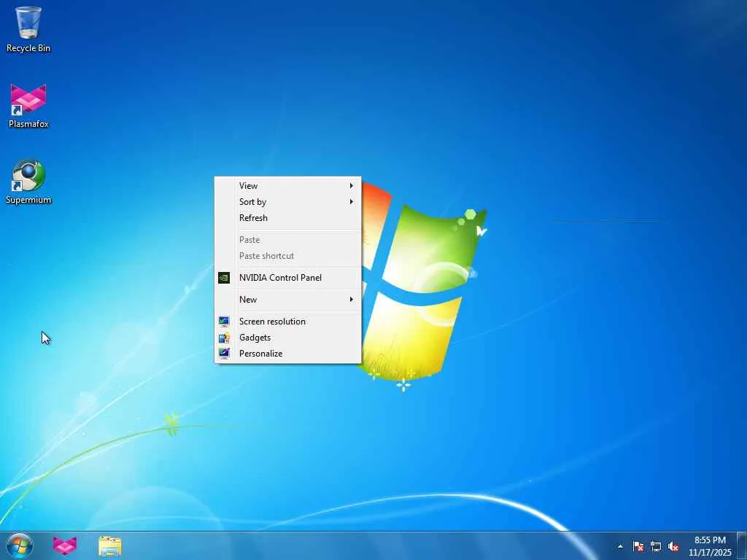Open the Windows Start orb
Screen dimensions: 747x560
(x=20, y=545)
